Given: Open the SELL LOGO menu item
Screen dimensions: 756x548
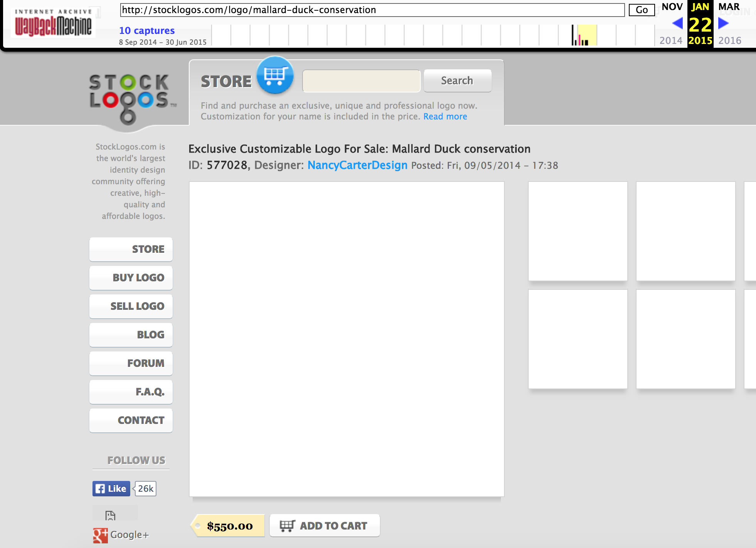Looking at the screenshot, I should [x=131, y=306].
